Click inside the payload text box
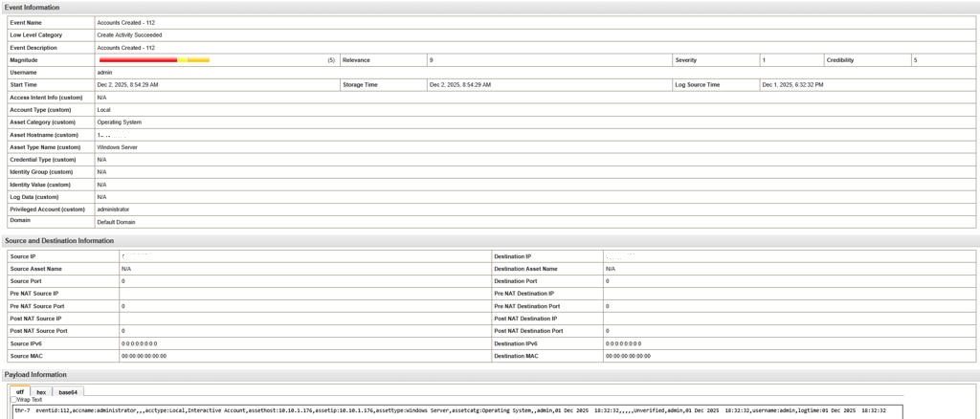980x419 pixels. [479, 410]
